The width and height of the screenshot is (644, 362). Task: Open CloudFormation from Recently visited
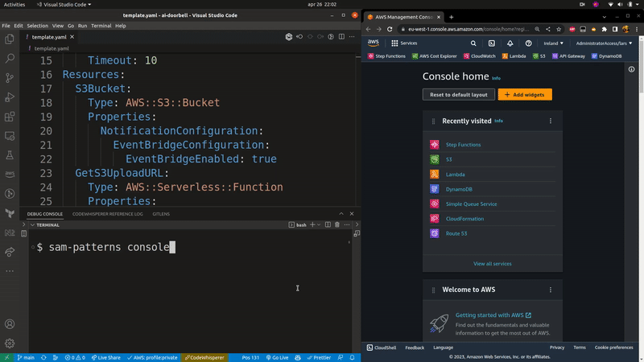464,218
